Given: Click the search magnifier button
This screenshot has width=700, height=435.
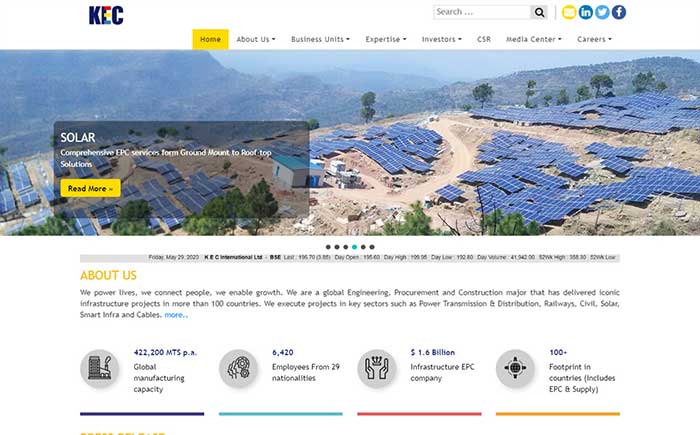Looking at the screenshot, I should click(x=539, y=12).
